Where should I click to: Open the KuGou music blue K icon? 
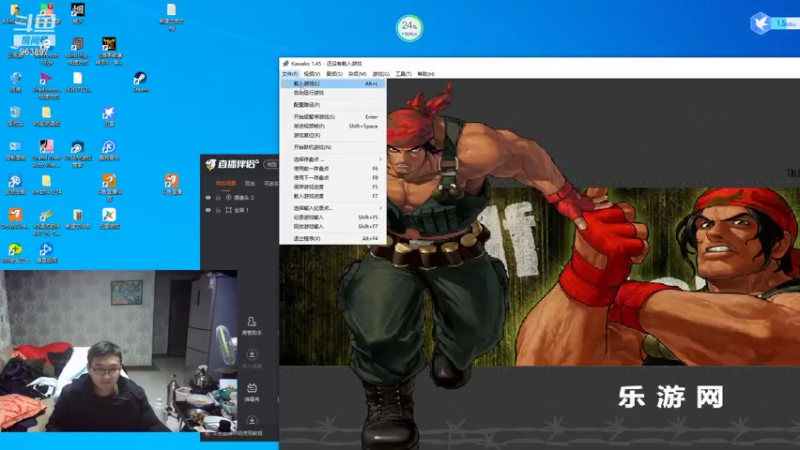point(109,149)
